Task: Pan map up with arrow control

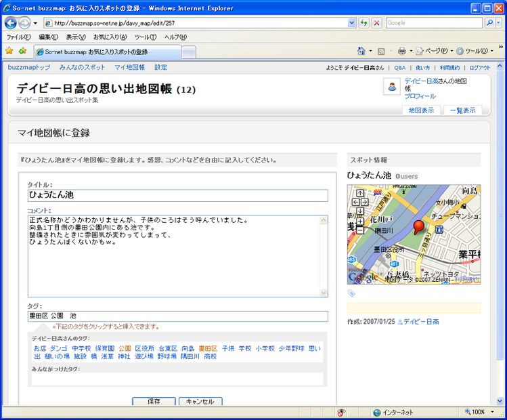Action: pyautogui.click(x=360, y=193)
